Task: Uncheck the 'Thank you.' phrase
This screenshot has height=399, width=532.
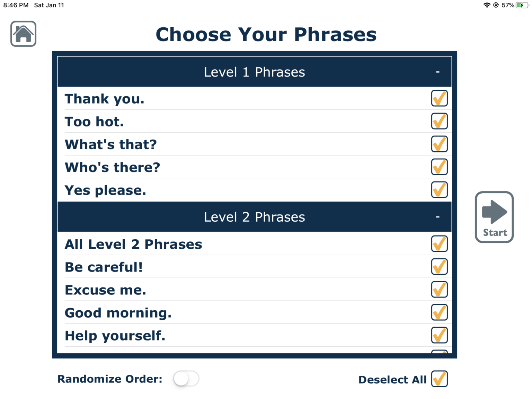Action: pyautogui.click(x=439, y=98)
